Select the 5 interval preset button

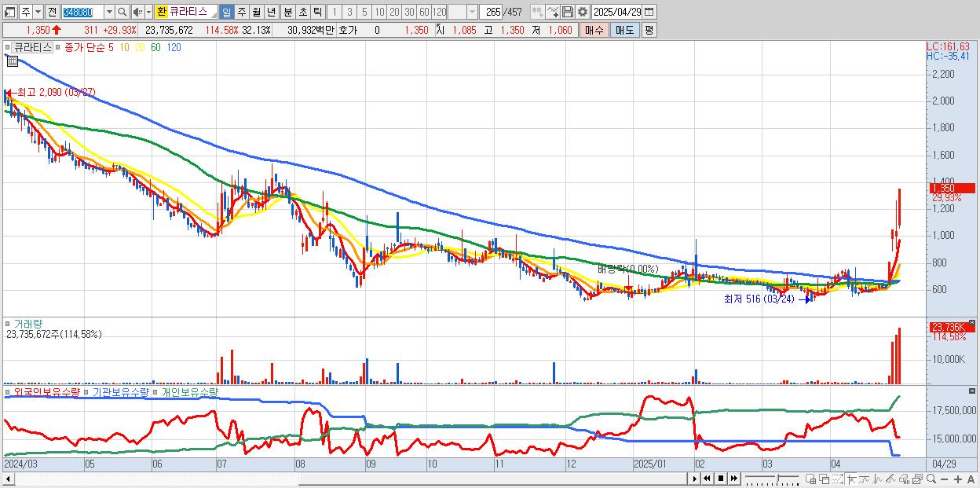click(364, 12)
